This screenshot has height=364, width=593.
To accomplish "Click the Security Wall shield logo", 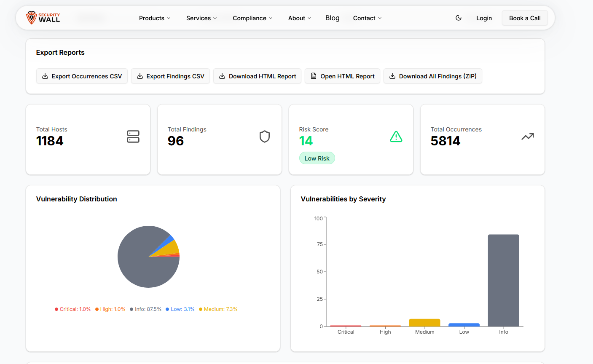I will 32,18.
